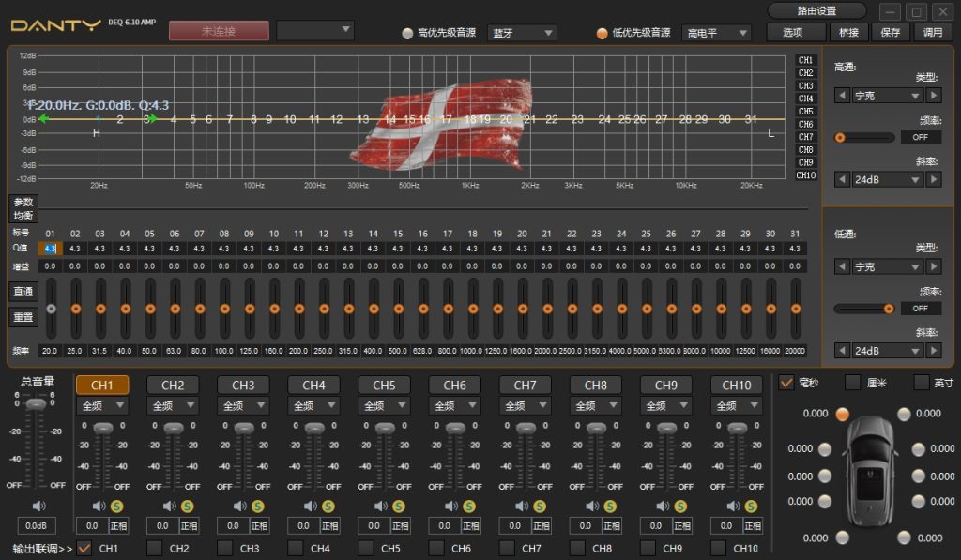Click the 高通 frequency slider handle
The image size is (961, 560).
840,137
